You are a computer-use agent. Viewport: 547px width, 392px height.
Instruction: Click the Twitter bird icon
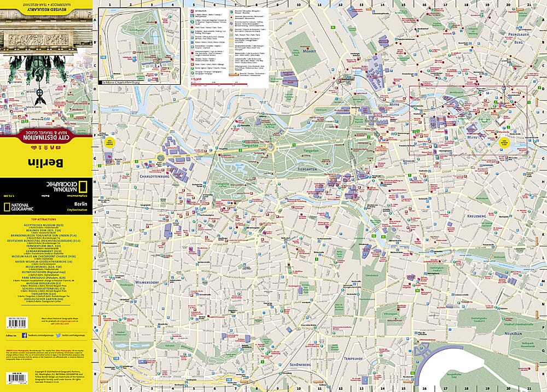[x=58, y=335]
